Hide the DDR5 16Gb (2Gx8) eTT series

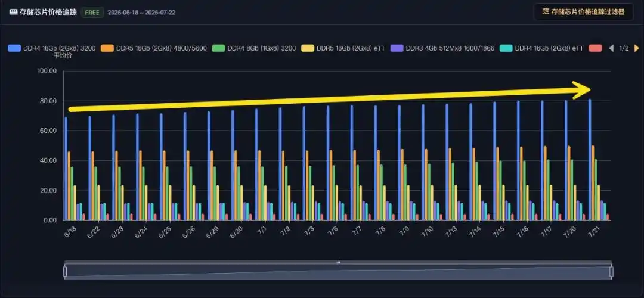tap(343, 48)
